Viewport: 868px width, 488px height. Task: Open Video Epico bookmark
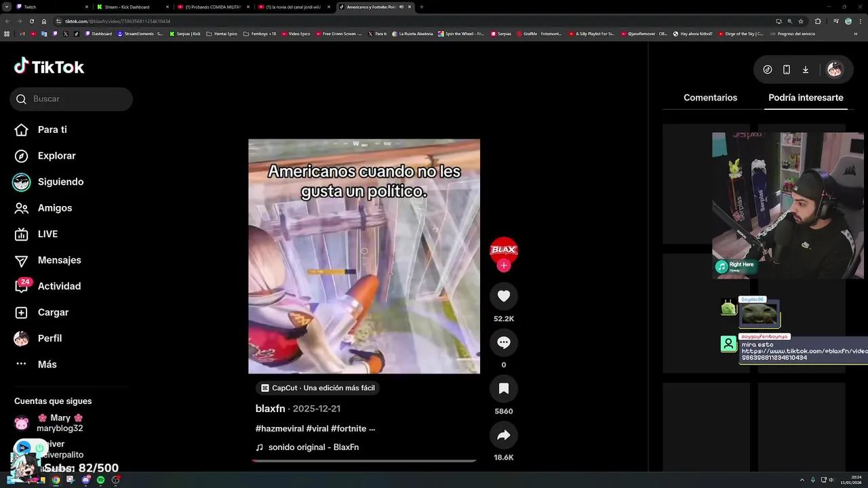click(296, 33)
